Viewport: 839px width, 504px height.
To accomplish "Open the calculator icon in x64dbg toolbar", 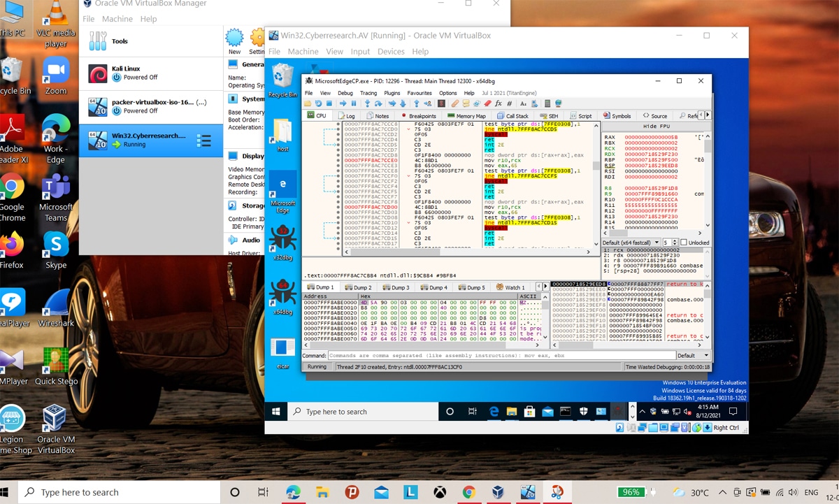I will click(x=547, y=103).
